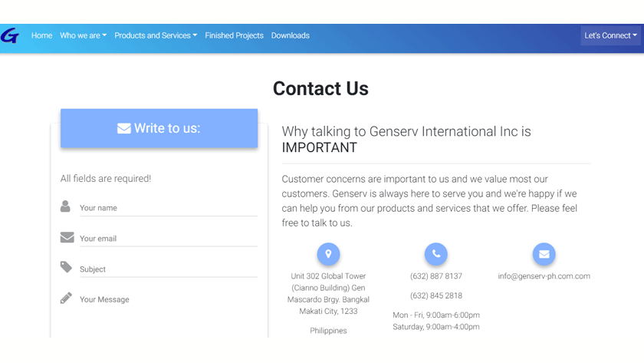Viewport: 644px width, 363px height.
Task: Open the Let's Connect dropdown
Action: [x=610, y=35]
